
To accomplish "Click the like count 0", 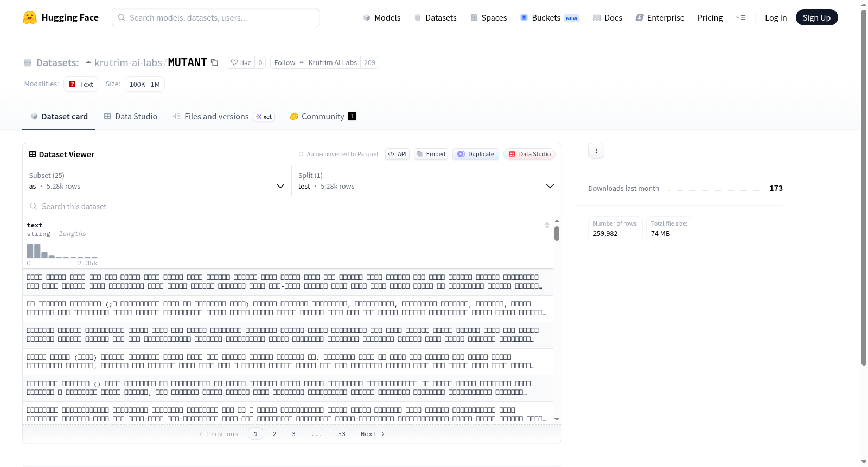I will tap(260, 62).
